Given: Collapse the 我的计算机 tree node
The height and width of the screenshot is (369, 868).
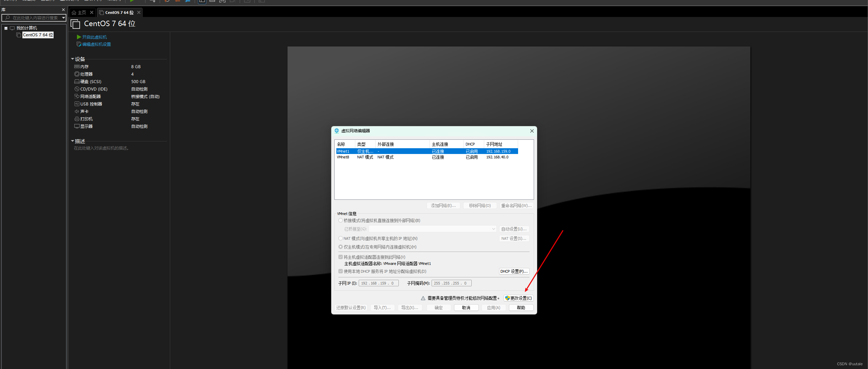Looking at the screenshot, I should [6, 28].
